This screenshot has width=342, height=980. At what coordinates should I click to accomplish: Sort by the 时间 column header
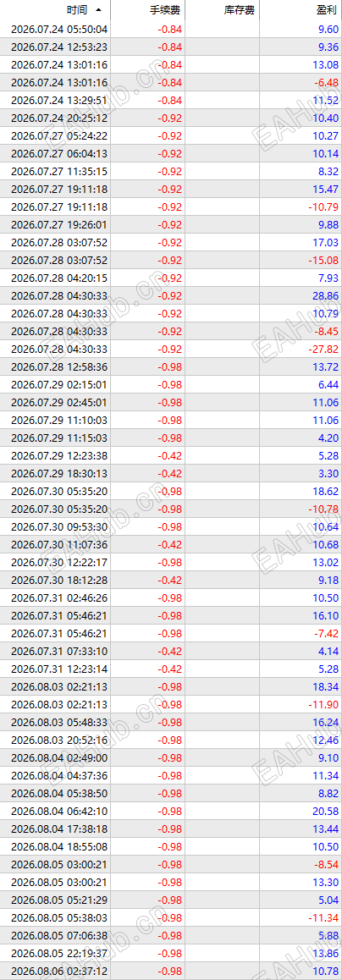coord(55,11)
